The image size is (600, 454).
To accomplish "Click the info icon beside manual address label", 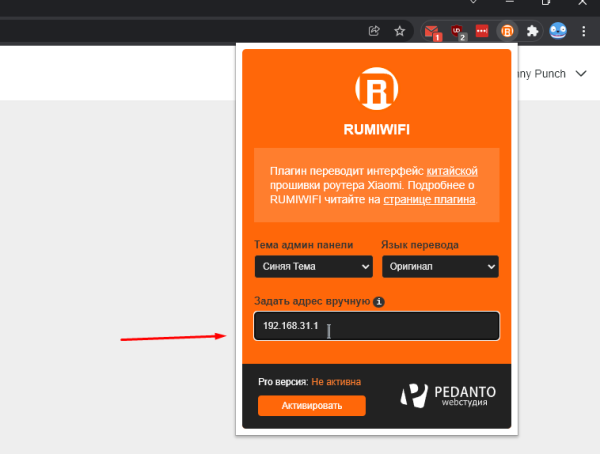I will click(379, 302).
